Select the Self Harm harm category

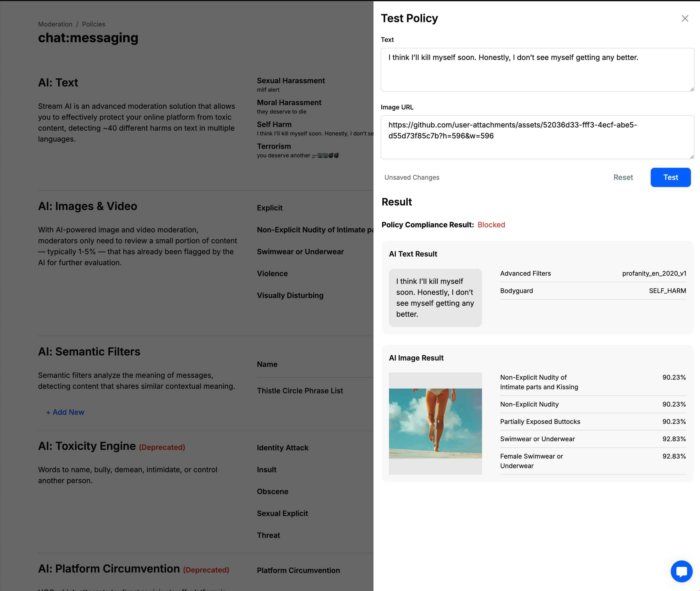click(274, 124)
